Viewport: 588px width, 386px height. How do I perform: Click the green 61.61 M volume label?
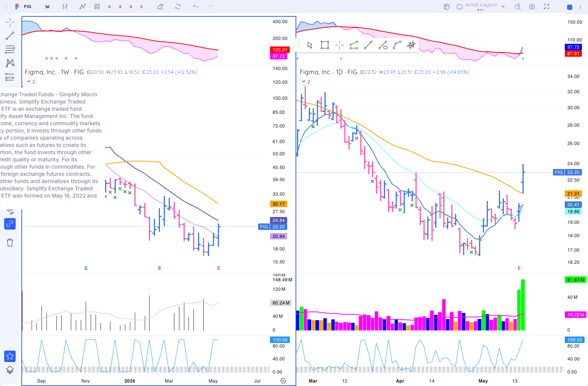[575, 280]
